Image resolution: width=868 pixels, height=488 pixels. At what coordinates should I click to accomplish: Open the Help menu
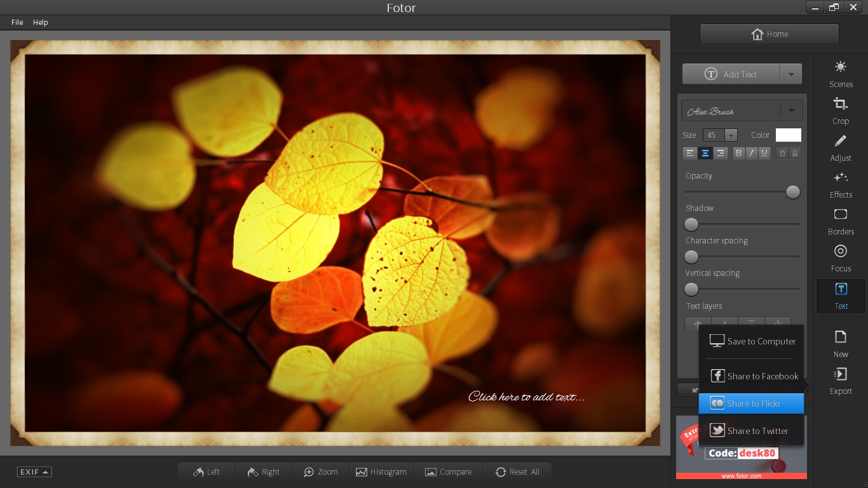[x=41, y=22]
